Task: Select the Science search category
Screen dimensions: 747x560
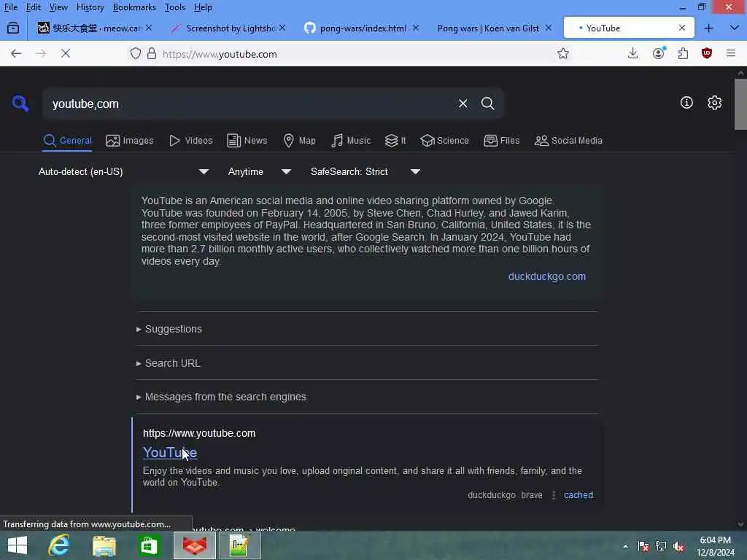Action: click(444, 141)
